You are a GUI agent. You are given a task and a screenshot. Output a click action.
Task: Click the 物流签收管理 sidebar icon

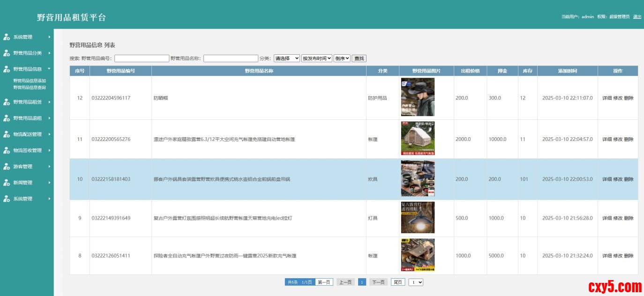7,150
